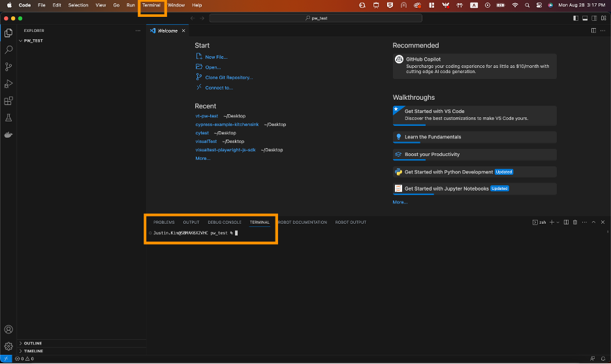Image resolution: width=611 pixels, height=364 pixels.
Task: Toggle bottom panel visibility in title bar
Action: click(585, 18)
